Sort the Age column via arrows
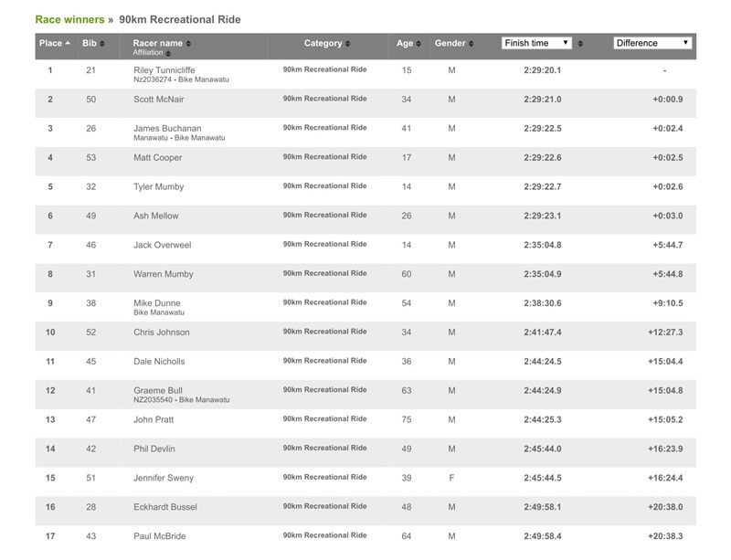 pos(419,44)
